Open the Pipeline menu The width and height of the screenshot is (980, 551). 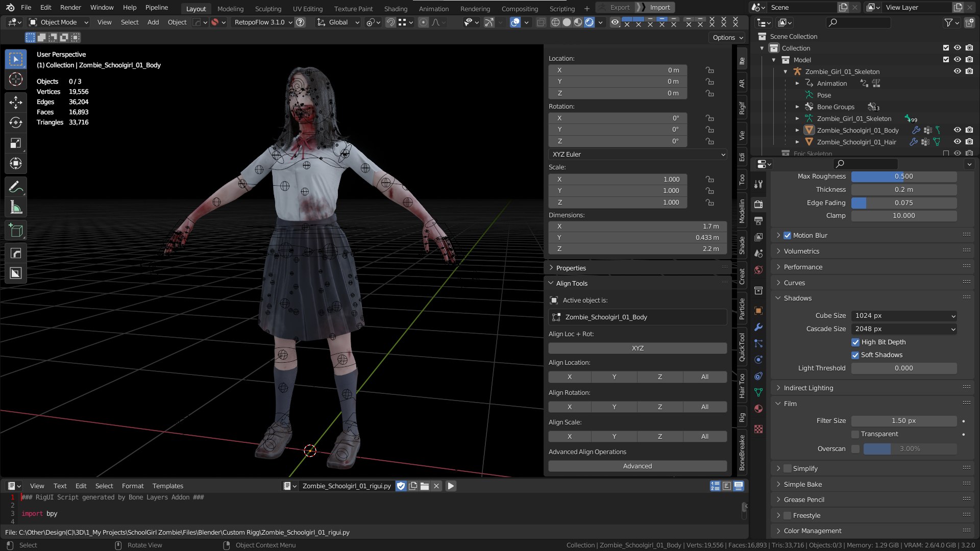point(157,8)
